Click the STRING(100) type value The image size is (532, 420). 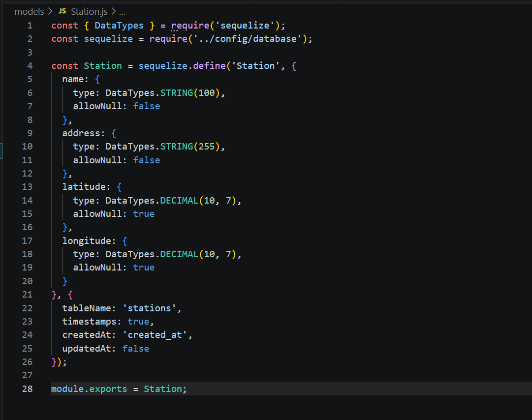[192, 93]
